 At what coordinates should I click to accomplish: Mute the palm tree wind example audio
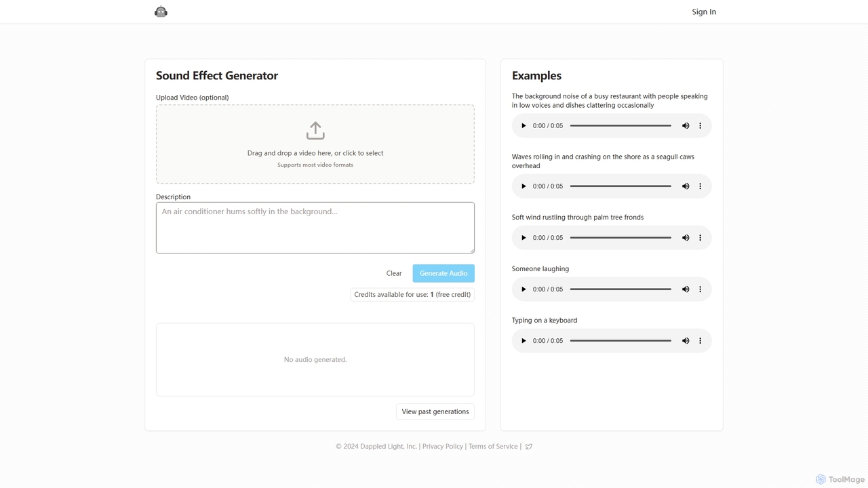point(686,238)
